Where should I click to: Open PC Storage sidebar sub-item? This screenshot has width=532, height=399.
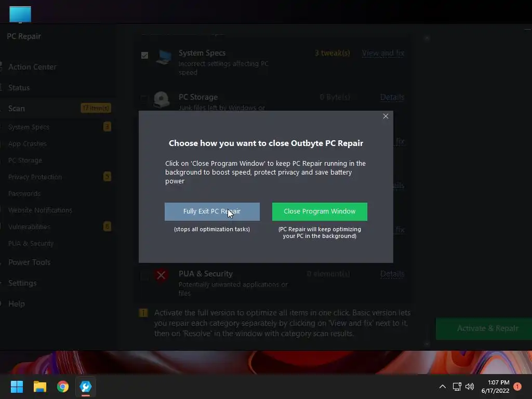pyautogui.click(x=25, y=160)
